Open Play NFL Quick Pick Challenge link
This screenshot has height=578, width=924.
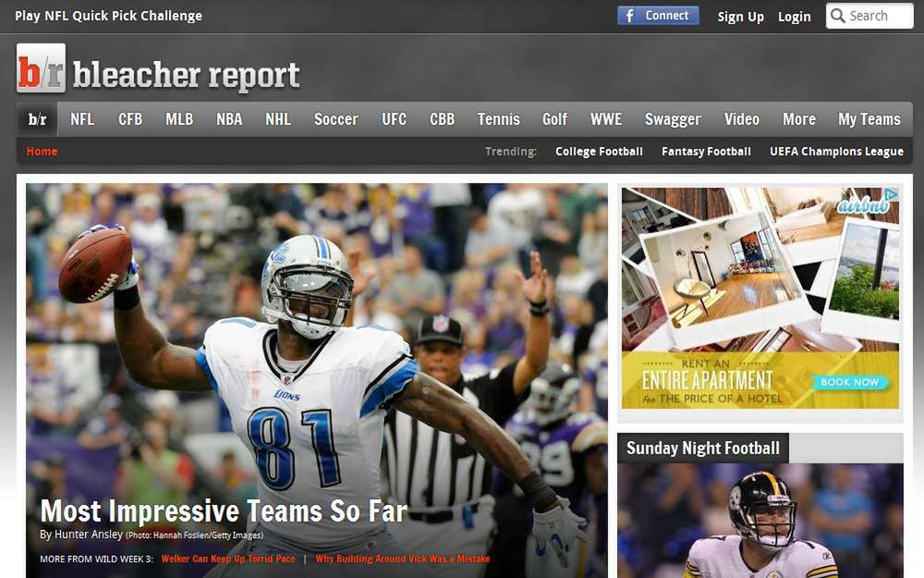pos(108,16)
